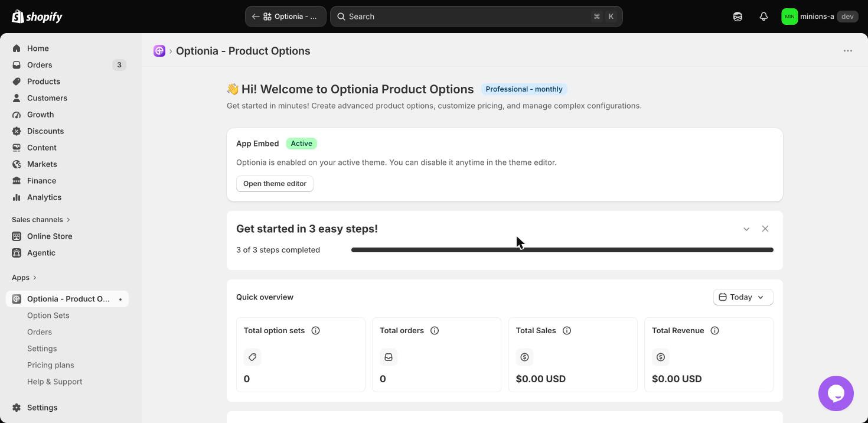Click the Professional - monthly plan badge
The image size is (868, 423).
pos(524,89)
